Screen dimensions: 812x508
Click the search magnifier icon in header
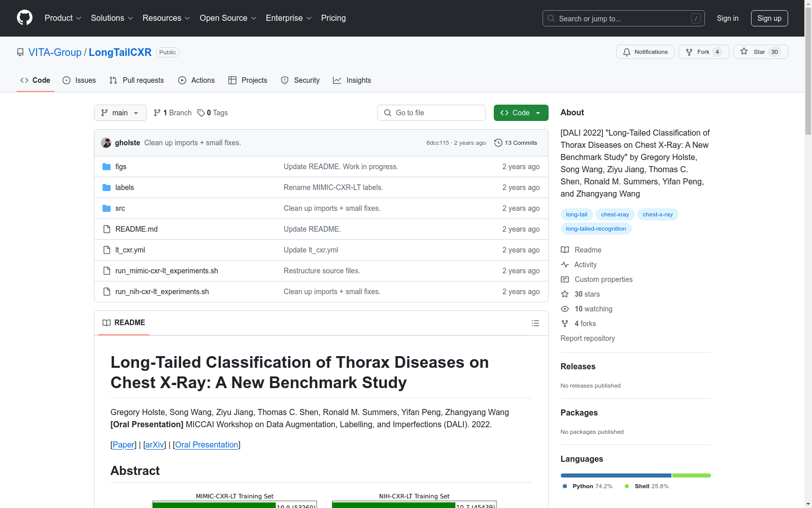coord(551,18)
